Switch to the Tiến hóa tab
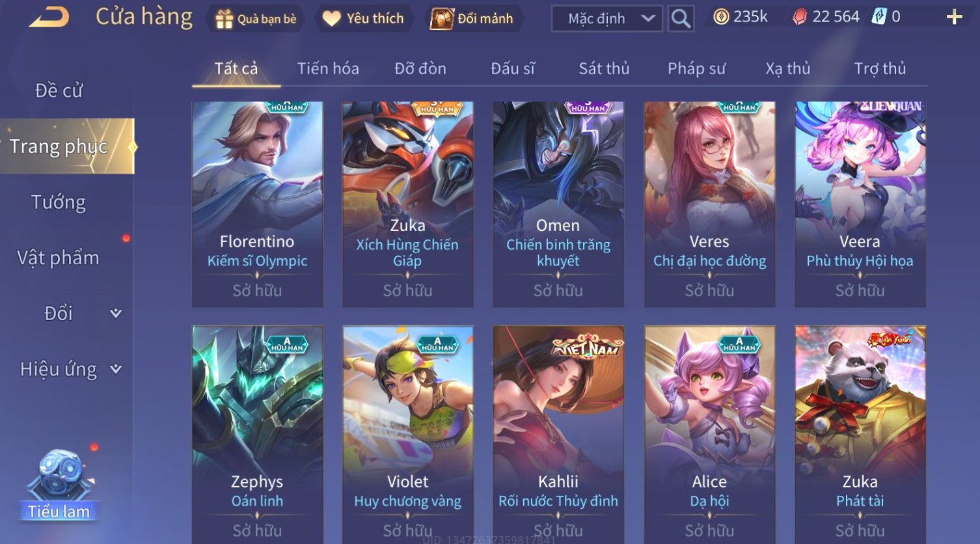This screenshot has width=980, height=544. pos(328,68)
